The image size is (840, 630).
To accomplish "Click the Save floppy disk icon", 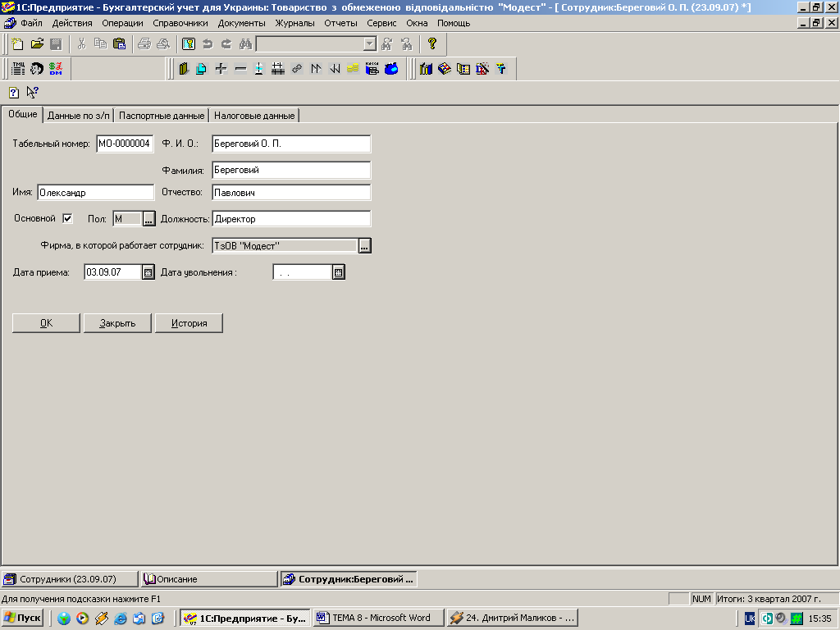I will pyautogui.click(x=56, y=44).
